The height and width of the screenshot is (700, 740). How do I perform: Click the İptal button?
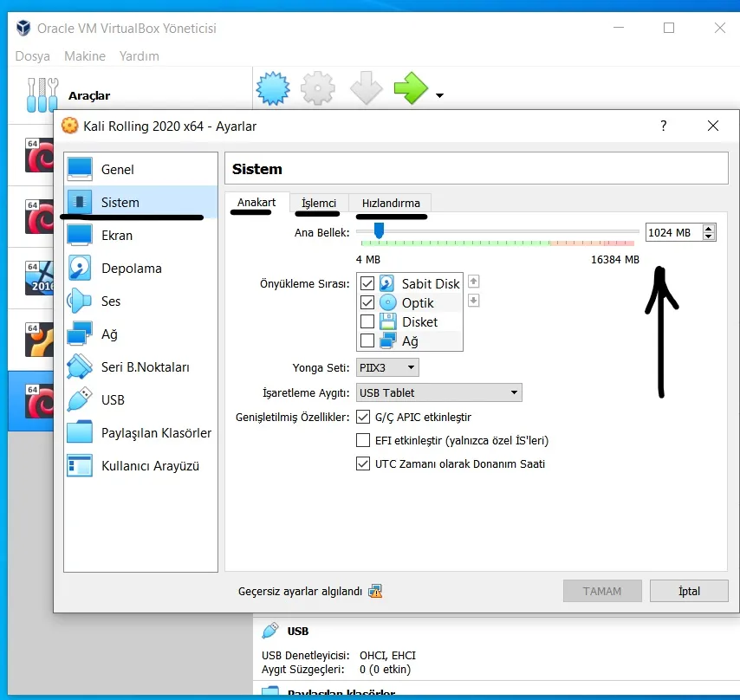click(689, 591)
